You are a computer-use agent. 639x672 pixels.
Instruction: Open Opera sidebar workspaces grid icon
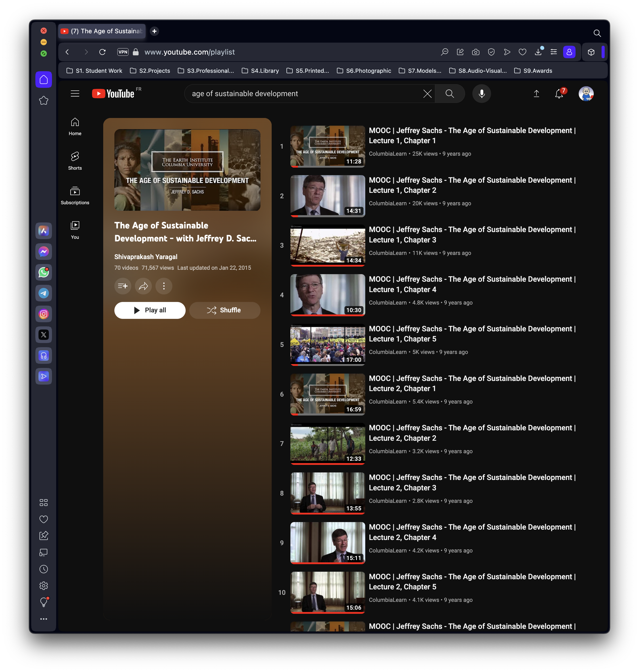44,503
